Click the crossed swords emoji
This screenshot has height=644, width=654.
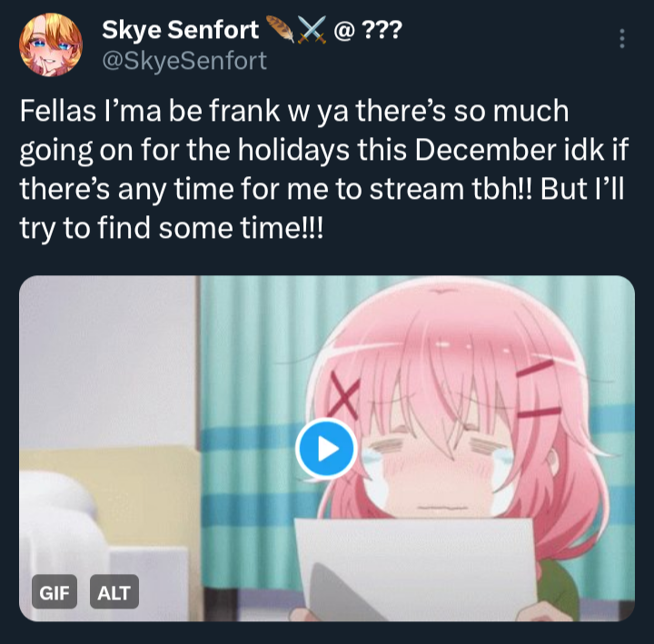[x=312, y=31]
